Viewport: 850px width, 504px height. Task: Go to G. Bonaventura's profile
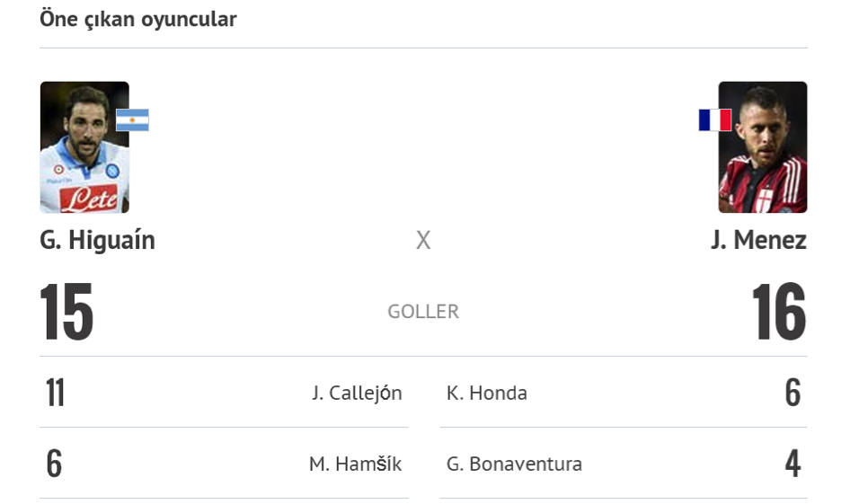click(x=514, y=464)
